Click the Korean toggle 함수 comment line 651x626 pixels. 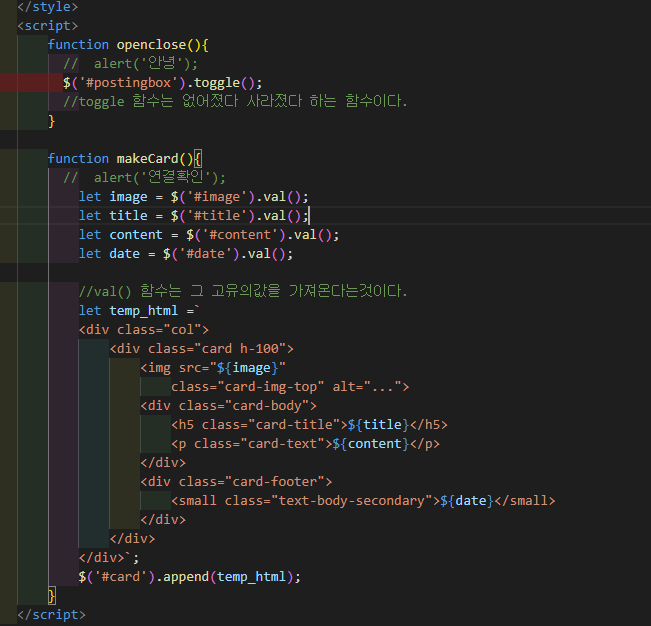coord(235,101)
